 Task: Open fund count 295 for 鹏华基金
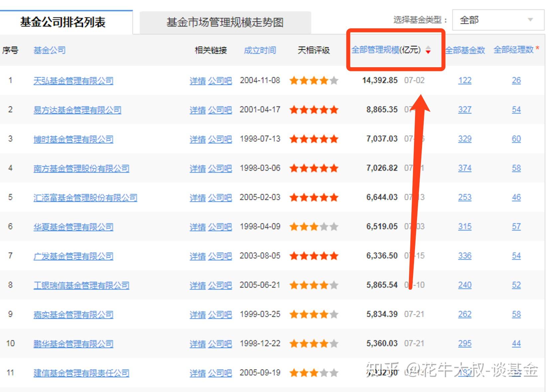pyautogui.click(x=465, y=343)
